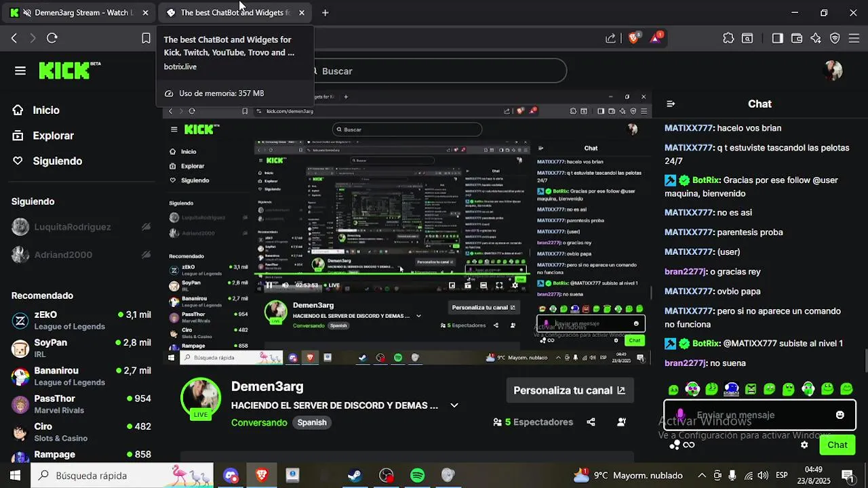Viewport: 868px width, 488px height.
Task: Reload the page with the refresh icon
Action: 52,38
